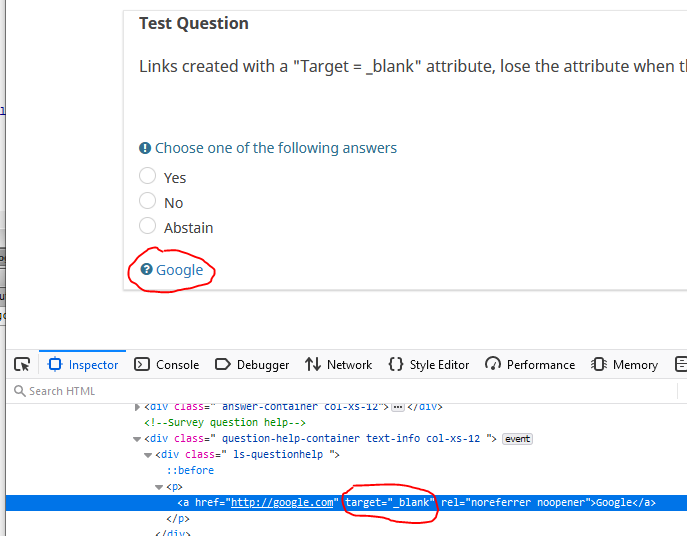Select the Yes radio button
The height and width of the screenshot is (536, 687).
point(148,176)
